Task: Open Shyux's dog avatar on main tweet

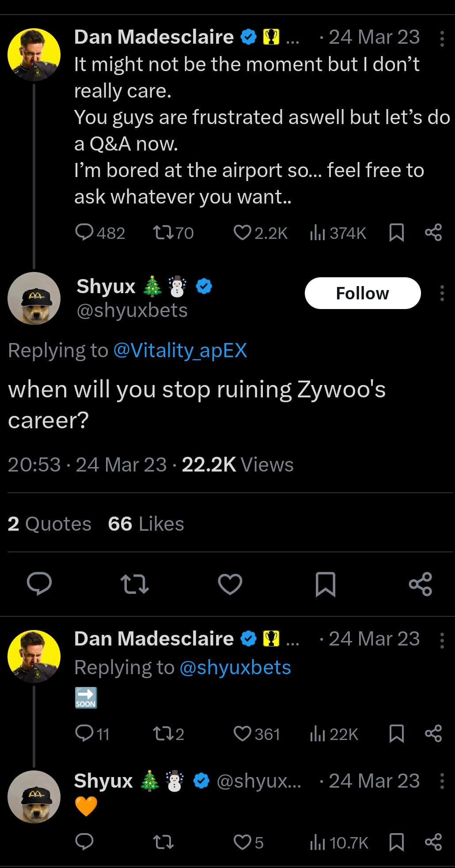Action: [34, 298]
